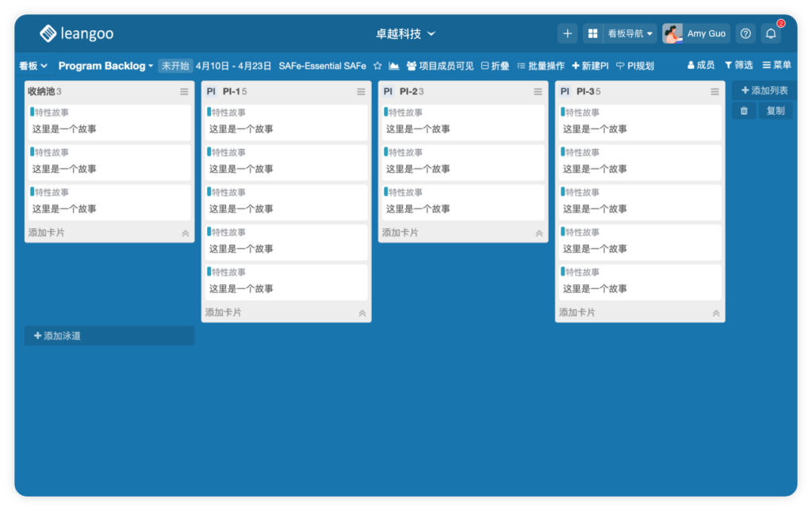This screenshot has width=812, height=511.
Task: Click the boards grid icon near 看板导航
Action: pos(592,33)
